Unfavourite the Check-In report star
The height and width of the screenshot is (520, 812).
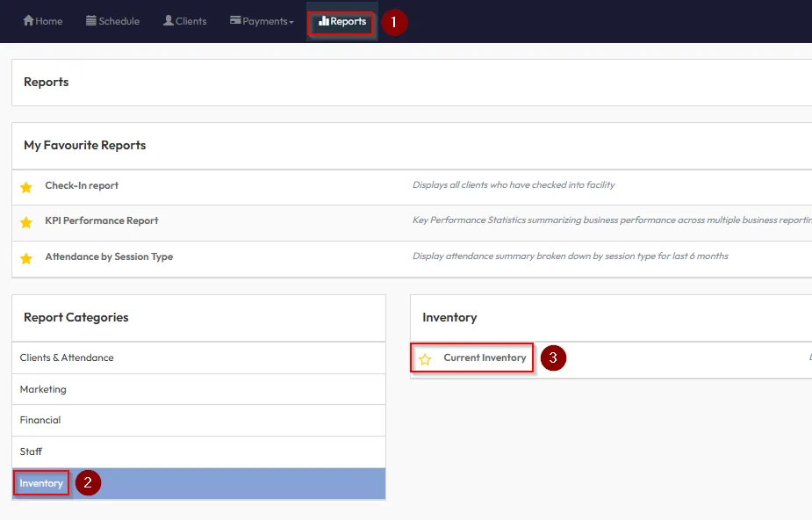tap(26, 187)
